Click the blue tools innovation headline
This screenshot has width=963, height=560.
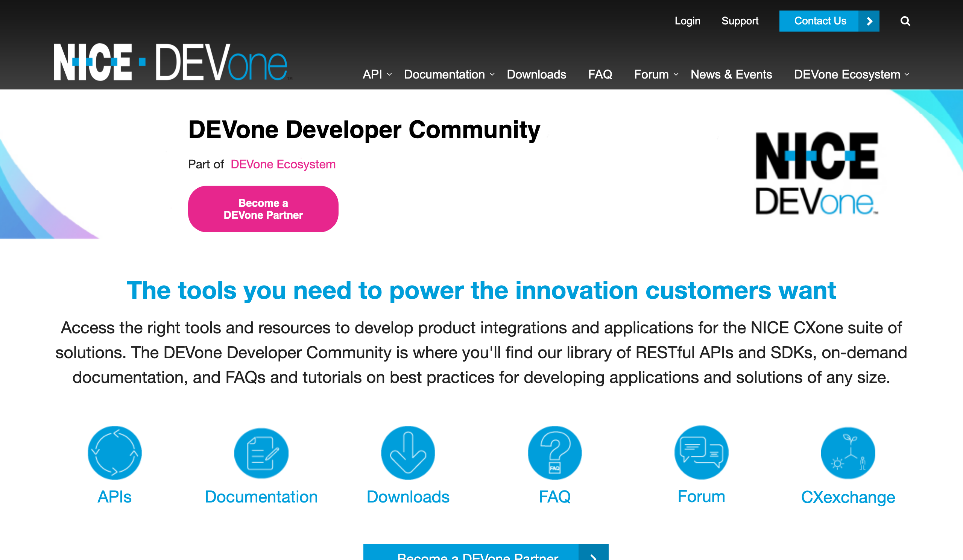point(481,291)
